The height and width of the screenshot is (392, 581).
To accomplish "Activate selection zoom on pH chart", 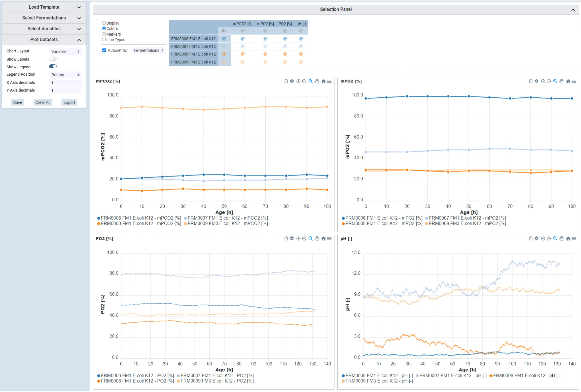I will (555, 239).
